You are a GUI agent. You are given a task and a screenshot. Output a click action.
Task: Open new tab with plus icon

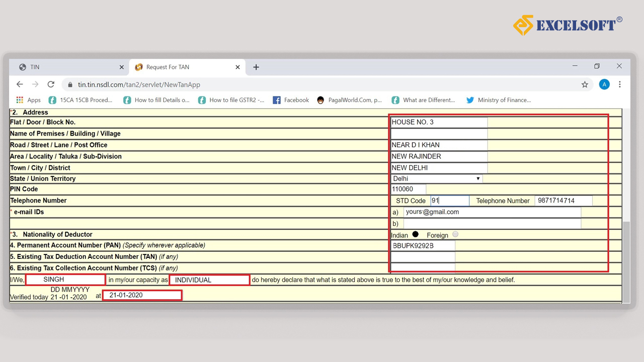(256, 67)
